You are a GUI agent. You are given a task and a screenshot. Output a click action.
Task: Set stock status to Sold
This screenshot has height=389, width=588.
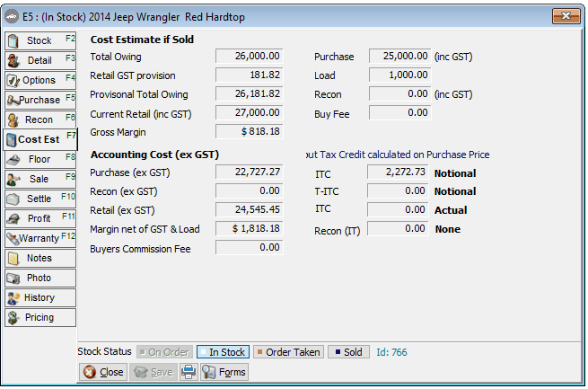(348, 352)
